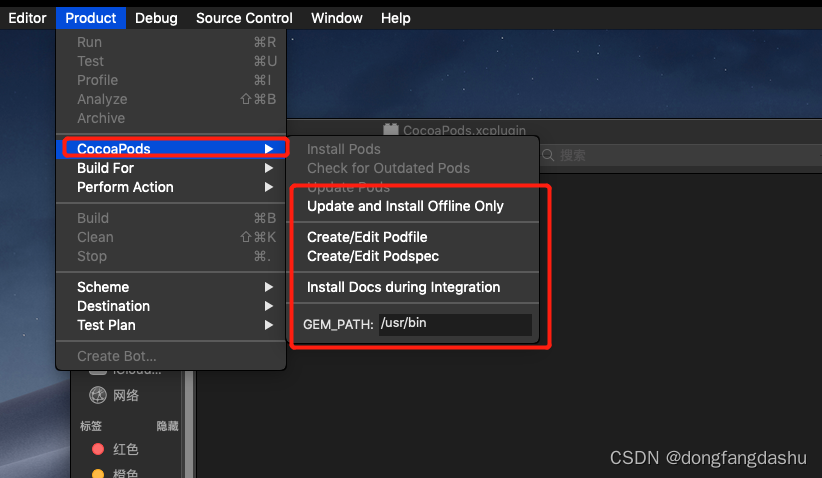
Task: Expand the Build For submenu
Action: tap(171, 168)
